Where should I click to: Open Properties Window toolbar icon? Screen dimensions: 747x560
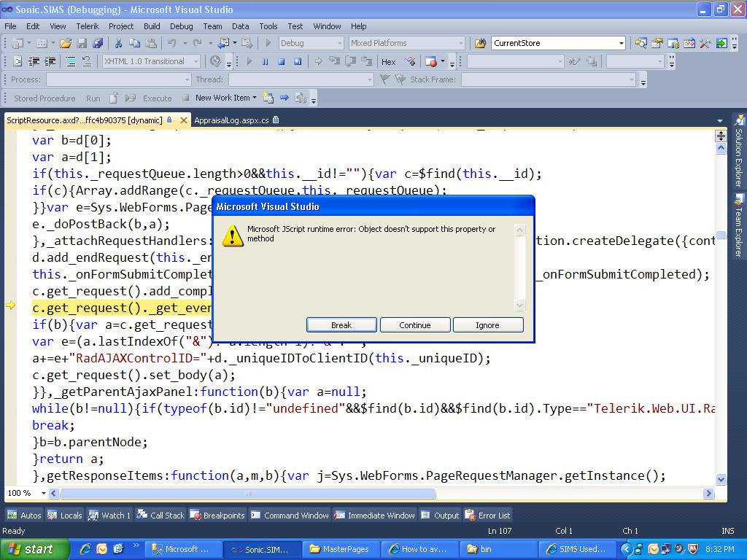pos(657,43)
